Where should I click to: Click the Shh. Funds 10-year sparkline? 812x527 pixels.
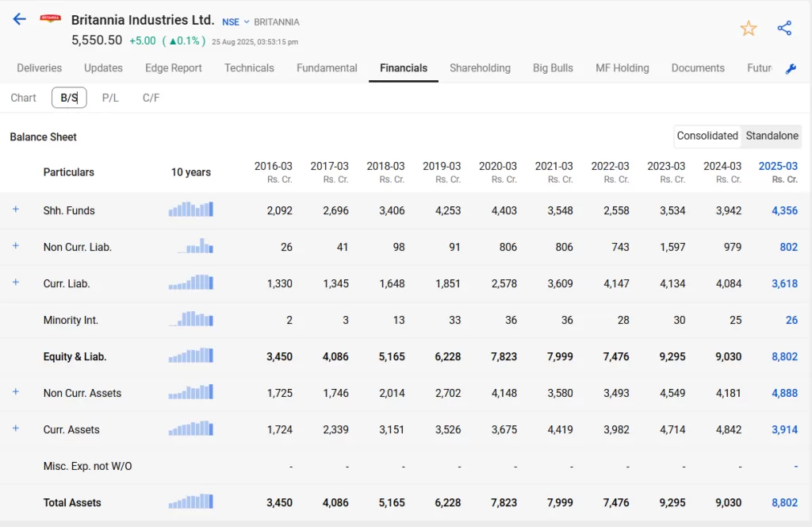(190, 209)
